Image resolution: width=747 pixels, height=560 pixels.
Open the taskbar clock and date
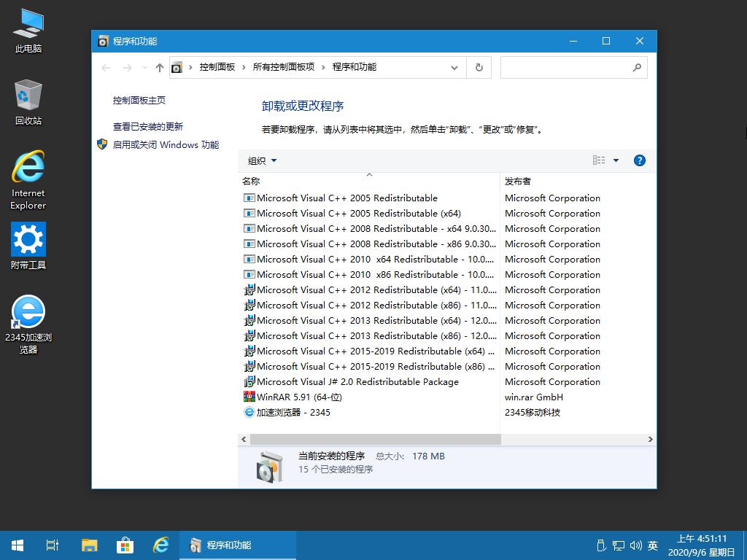(702, 545)
